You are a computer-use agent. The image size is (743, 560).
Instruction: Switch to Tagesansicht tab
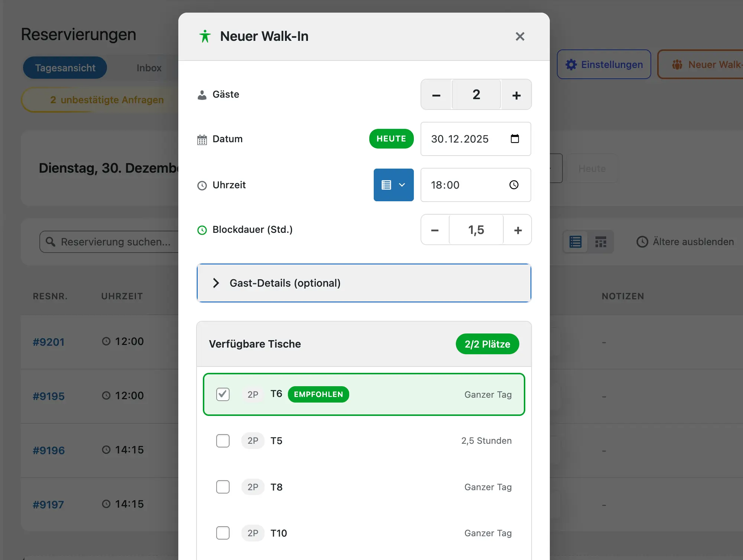(x=65, y=68)
